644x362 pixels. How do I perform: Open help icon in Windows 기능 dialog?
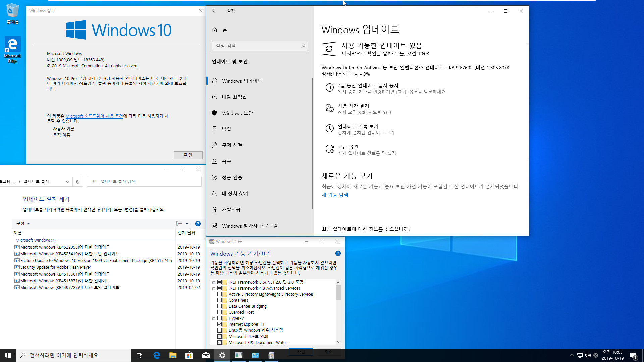pos(338,254)
